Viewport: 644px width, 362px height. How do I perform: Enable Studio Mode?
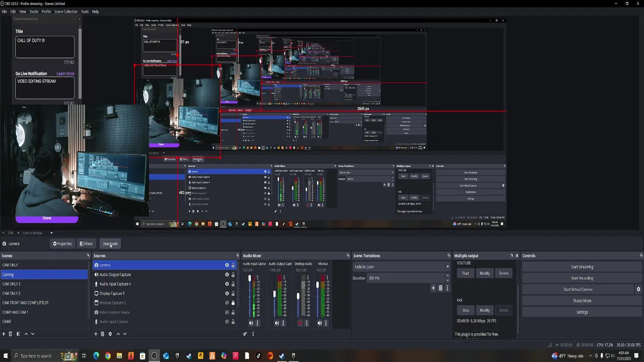pos(582,301)
